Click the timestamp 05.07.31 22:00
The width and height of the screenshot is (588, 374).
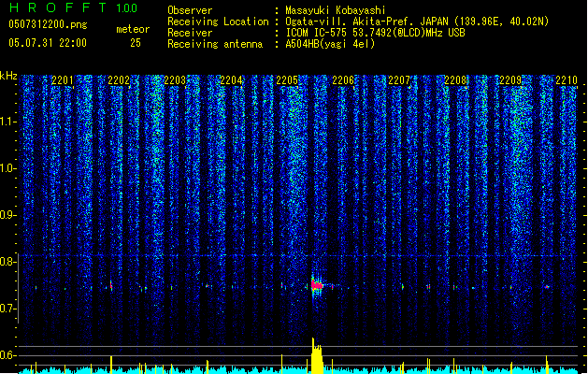click(48, 43)
